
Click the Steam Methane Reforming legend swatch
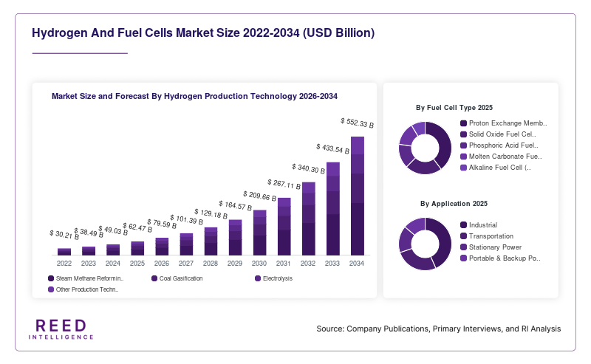(x=51, y=278)
